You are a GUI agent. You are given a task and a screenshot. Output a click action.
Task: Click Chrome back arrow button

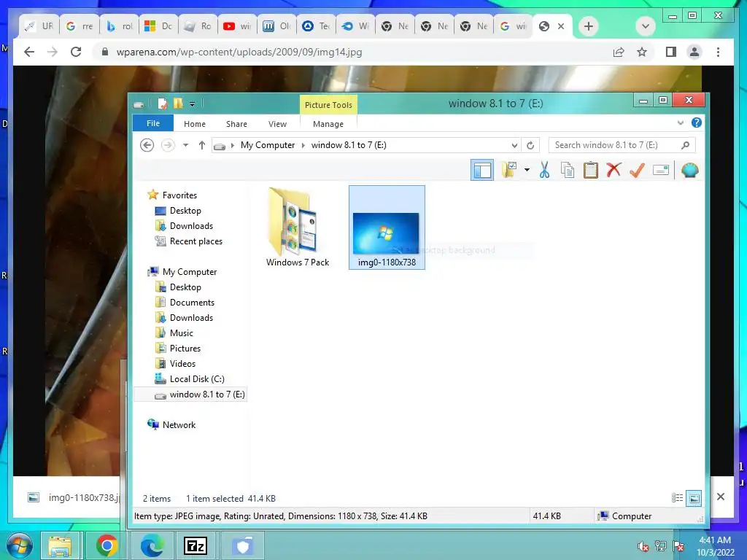click(x=29, y=52)
